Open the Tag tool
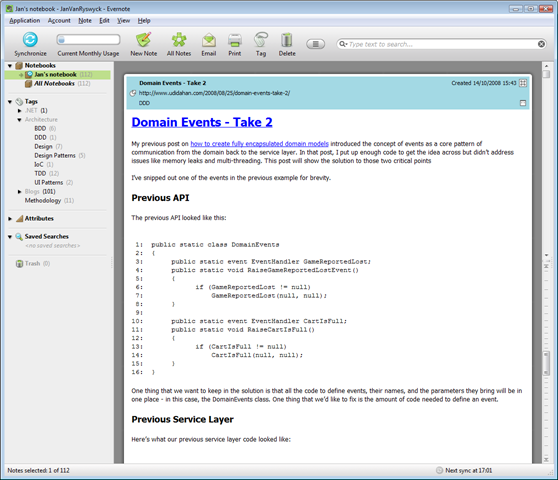Viewport: 558px width, 480px height. (x=261, y=39)
